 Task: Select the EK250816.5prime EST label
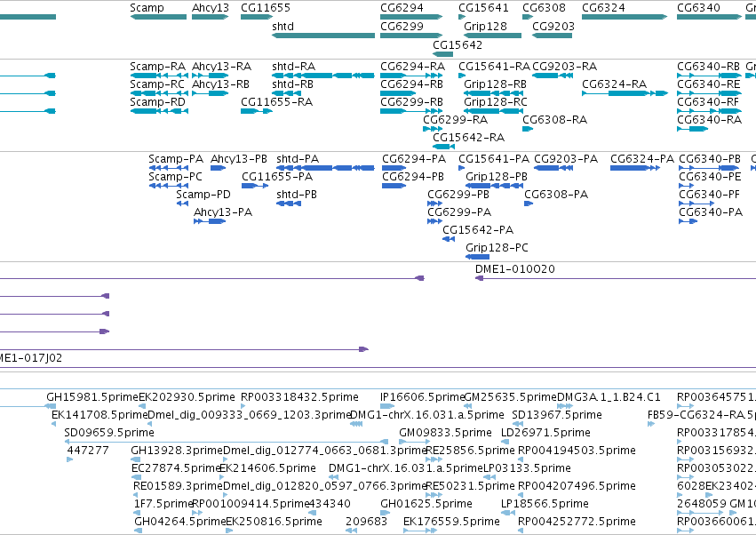[274, 522]
